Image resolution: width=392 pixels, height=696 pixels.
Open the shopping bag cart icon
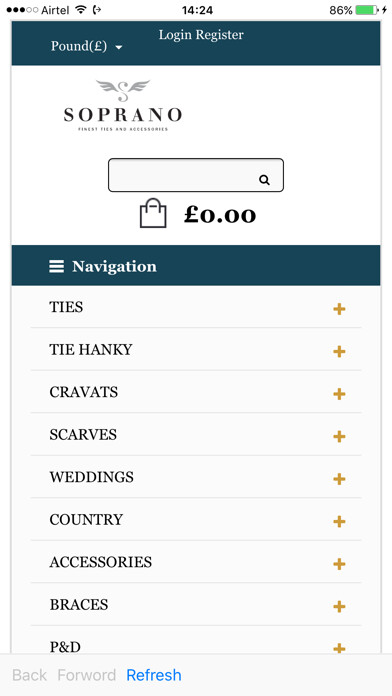click(153, 214)
